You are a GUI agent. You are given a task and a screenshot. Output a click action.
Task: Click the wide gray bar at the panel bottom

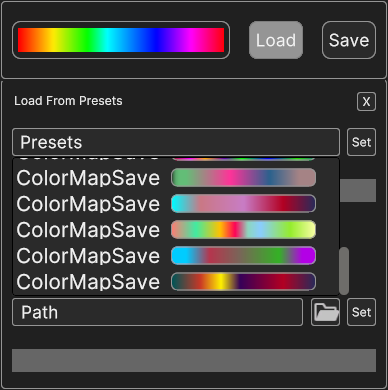pos(194,360)
